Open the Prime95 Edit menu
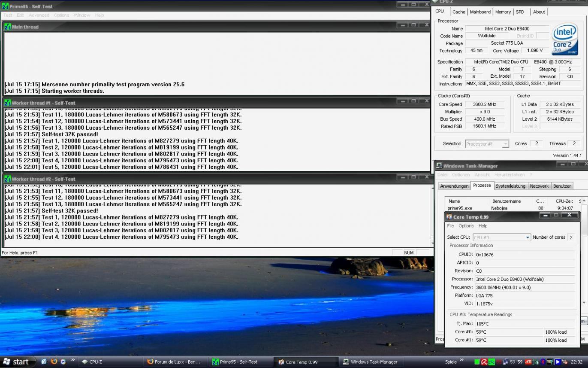Screen dimensions: 588x368 [x=20, y=15]
